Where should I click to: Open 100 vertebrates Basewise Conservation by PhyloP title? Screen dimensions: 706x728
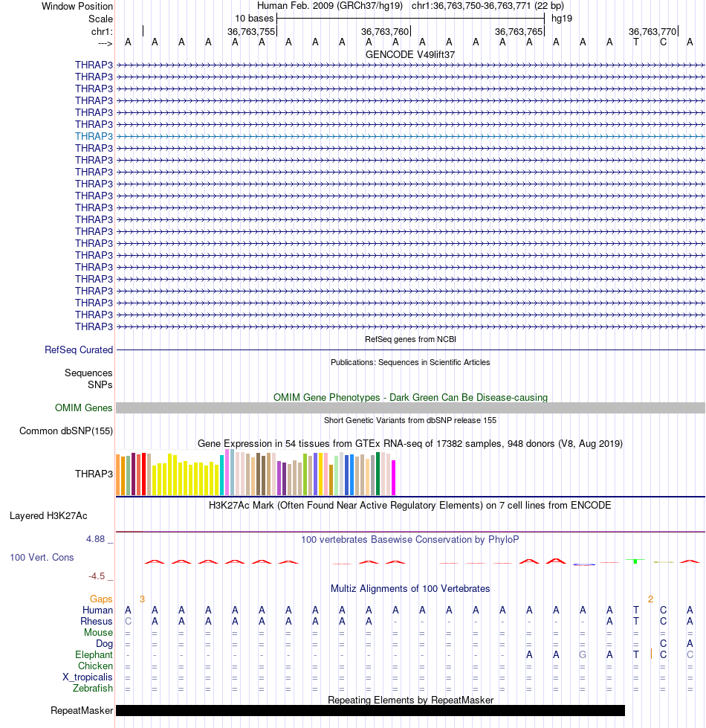[x=410, y=540]
